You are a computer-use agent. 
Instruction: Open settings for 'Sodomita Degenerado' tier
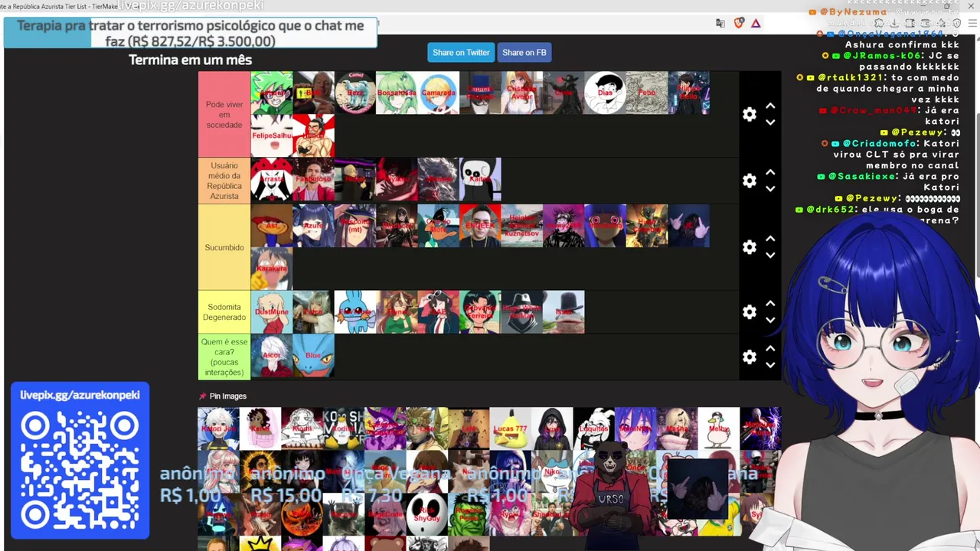750,312
